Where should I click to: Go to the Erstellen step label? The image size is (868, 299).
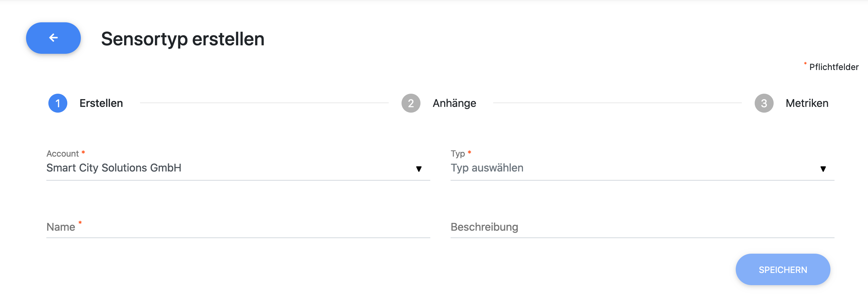tap(101, 103)
